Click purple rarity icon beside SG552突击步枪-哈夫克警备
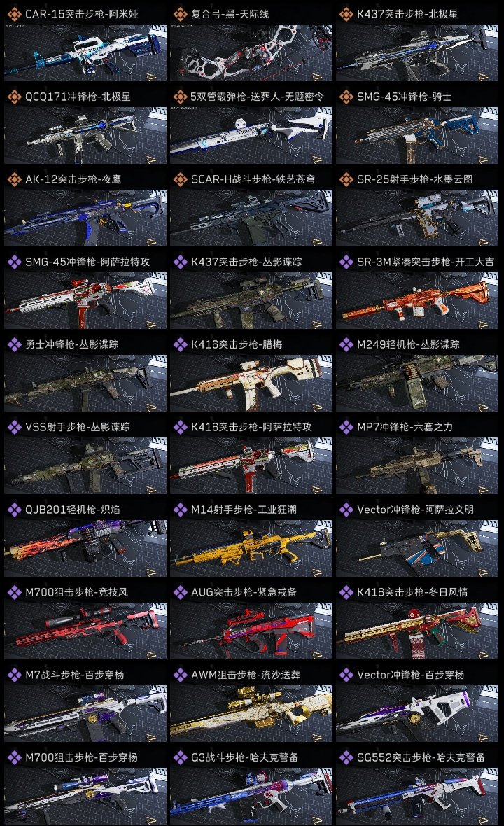The image size is (504, 826). tap(346, 757)
